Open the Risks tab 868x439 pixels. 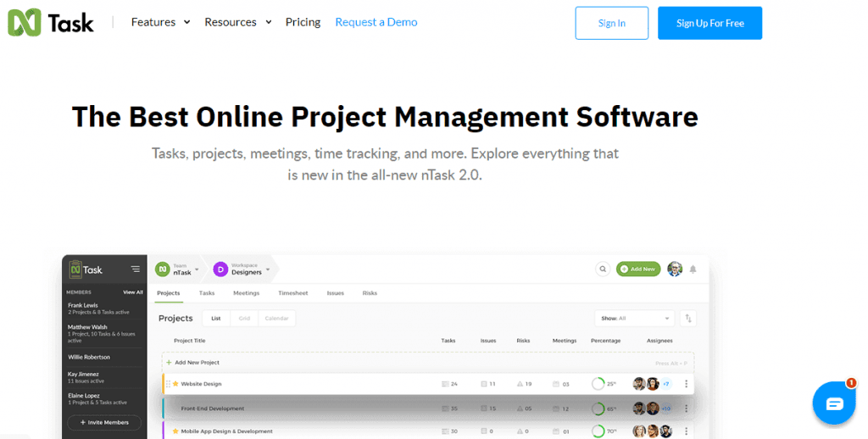(x=370, y=293)
